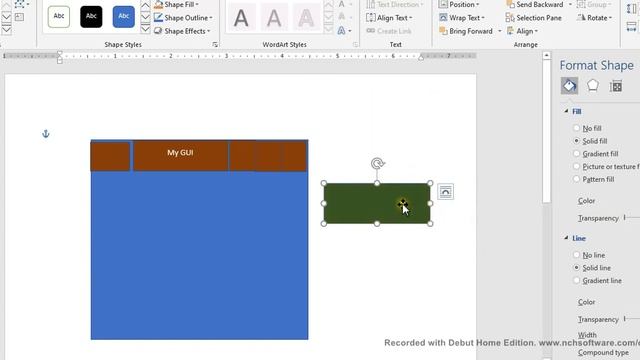Viewport: 640px width, 360px height.
Task: Open Position dropdown
Action: click(x=459, y=4)
